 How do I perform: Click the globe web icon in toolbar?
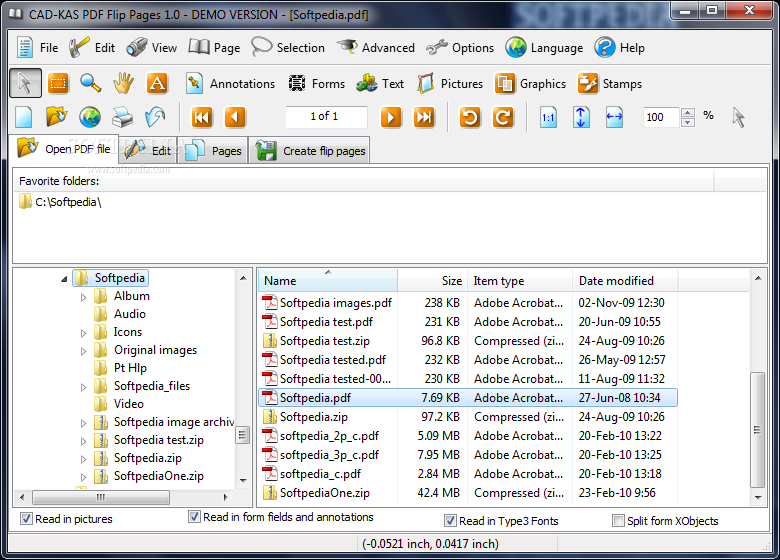90,117
